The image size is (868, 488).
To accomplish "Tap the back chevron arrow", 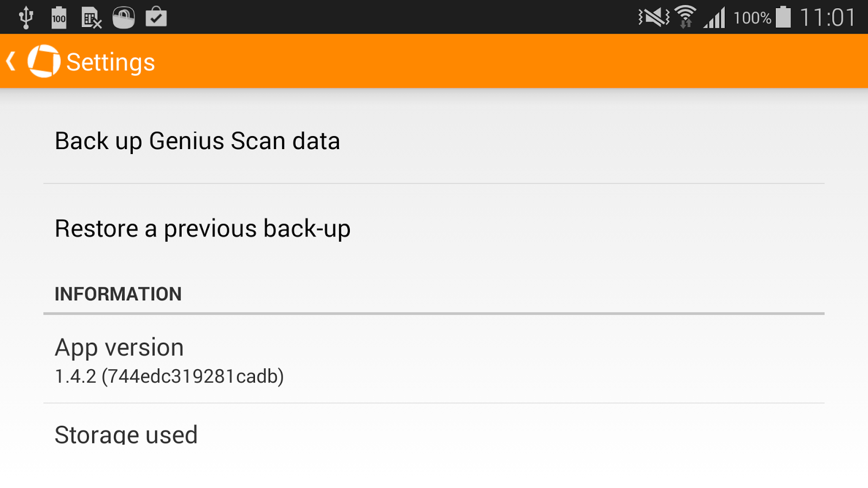I will coord(11,61).
